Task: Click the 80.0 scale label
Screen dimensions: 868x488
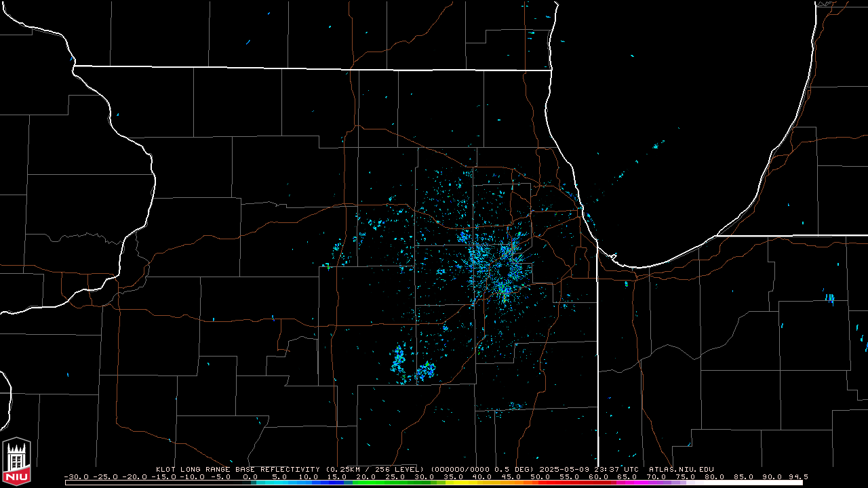Action: click(x=713, y=476)
